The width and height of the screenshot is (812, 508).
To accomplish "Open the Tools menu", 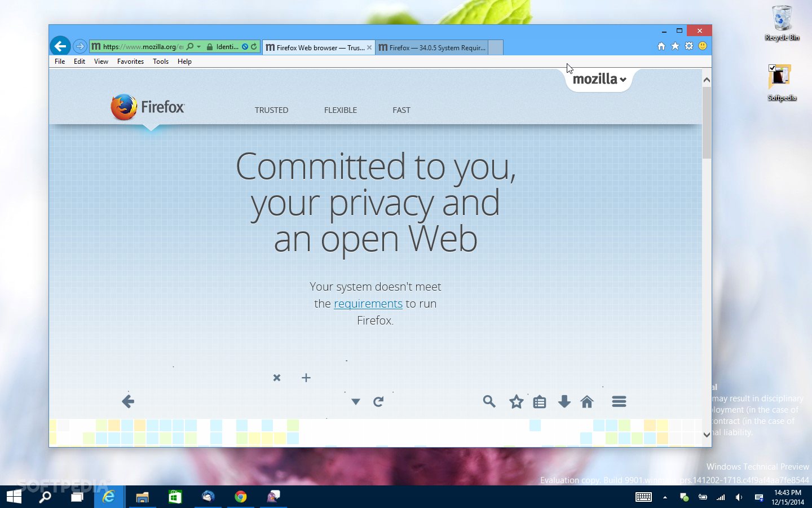I will coord(161,62).
